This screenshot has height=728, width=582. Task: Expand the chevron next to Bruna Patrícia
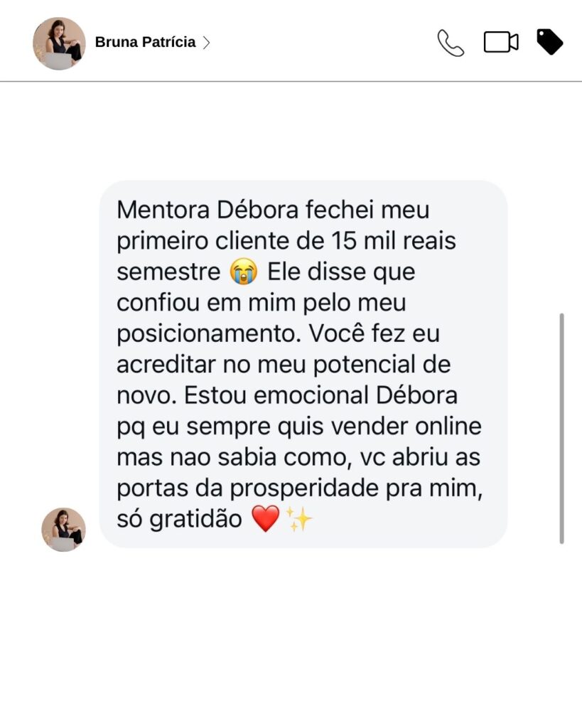207,43
